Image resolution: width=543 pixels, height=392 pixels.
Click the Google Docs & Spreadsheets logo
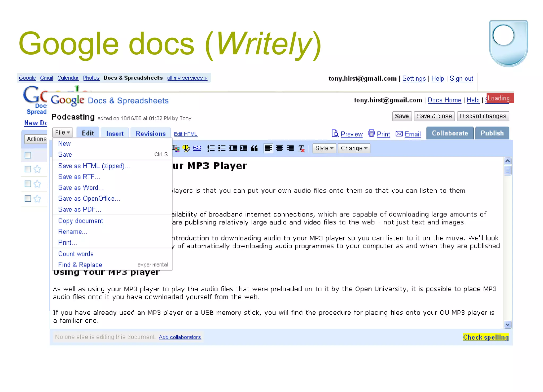[110, 100]
